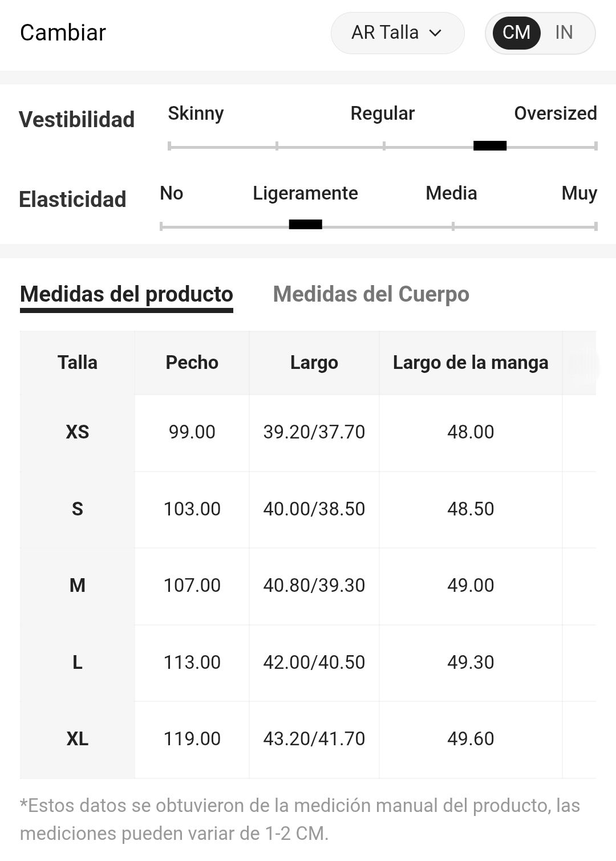Select the XS size row
Image resolution: width=616 pixels, height=861 pixels.
click(x=308, y=433)
